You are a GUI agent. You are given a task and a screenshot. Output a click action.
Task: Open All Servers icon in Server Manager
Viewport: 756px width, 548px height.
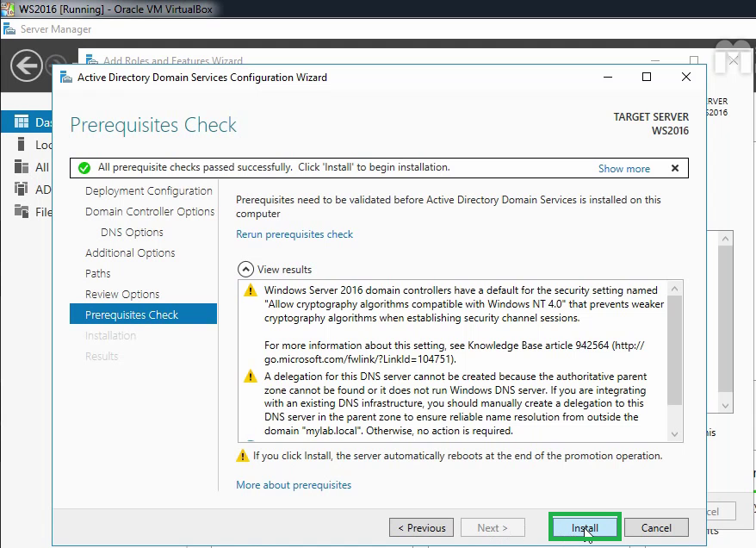(22, 167)
